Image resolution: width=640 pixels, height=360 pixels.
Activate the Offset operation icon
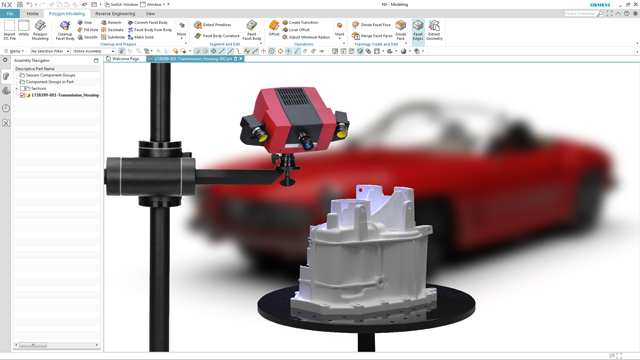click(x=274, y=28)
